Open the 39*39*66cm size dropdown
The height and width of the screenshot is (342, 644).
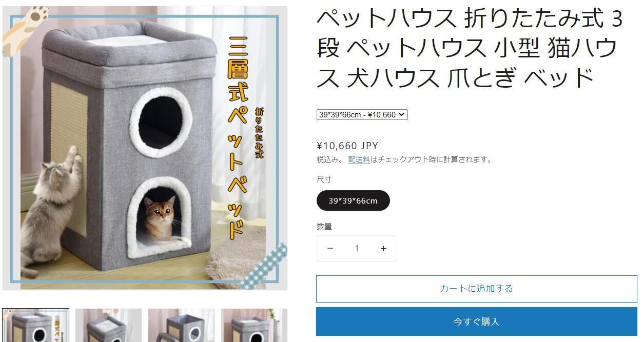[x=362, y=115]
